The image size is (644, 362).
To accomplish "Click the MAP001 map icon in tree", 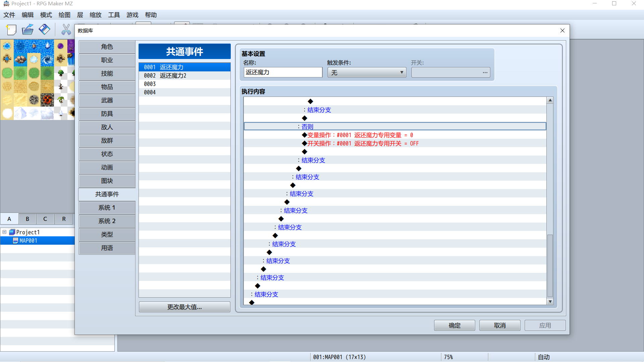I will point(15,241).
